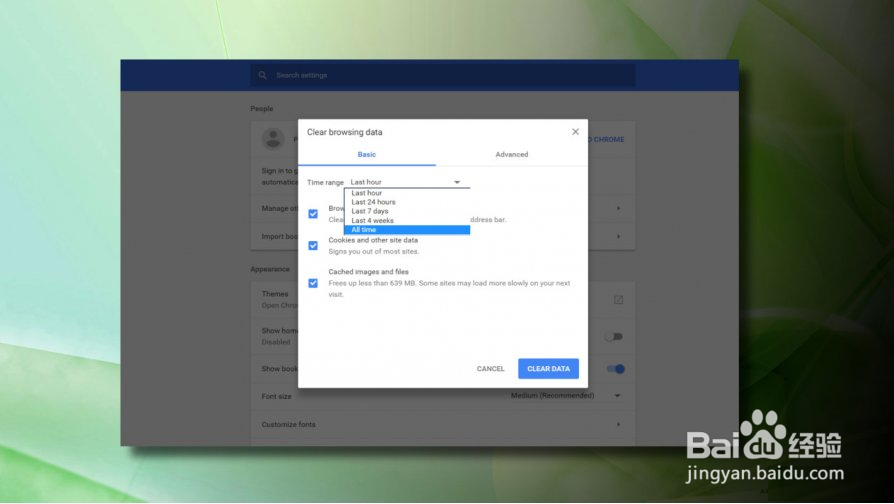The height and width of the screenshot is (504, 894).
Task: Click the search magnifier icon
Action: click(262, 75)
